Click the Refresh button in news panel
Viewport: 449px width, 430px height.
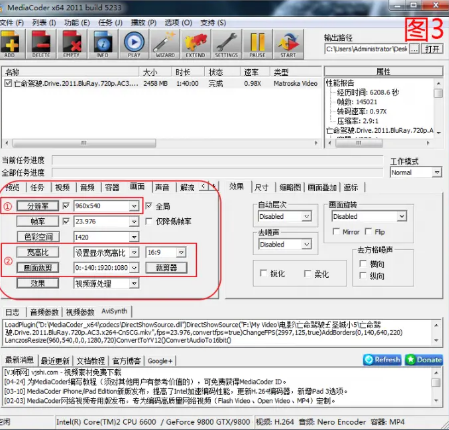[x=382, y=360]
